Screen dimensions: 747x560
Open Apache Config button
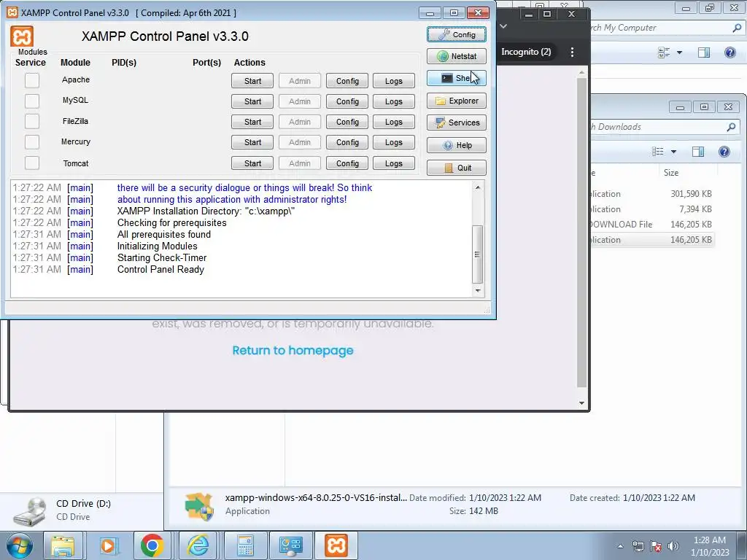coord(347,81)
